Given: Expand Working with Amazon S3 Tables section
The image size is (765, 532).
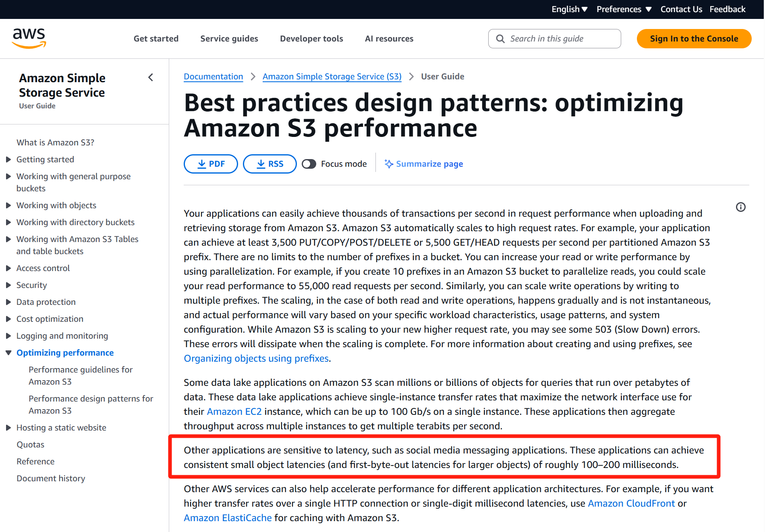Looking at the screenshot, I should click(x=8, y=239).
